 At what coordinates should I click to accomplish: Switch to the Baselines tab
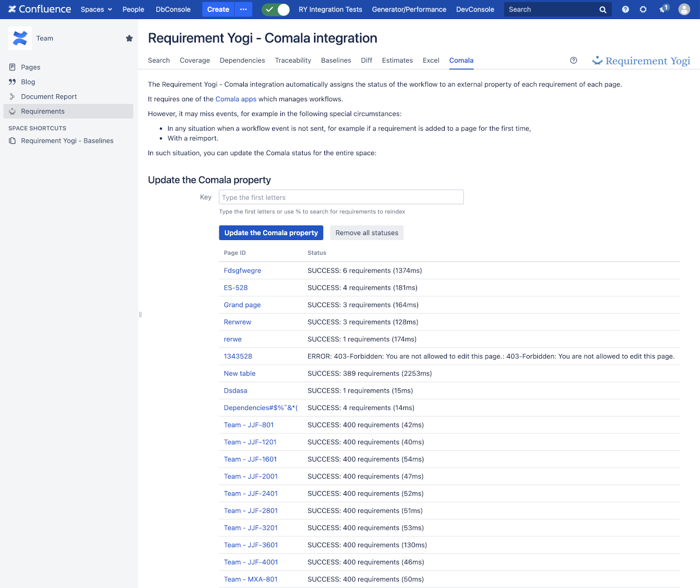tap(336, 60)
